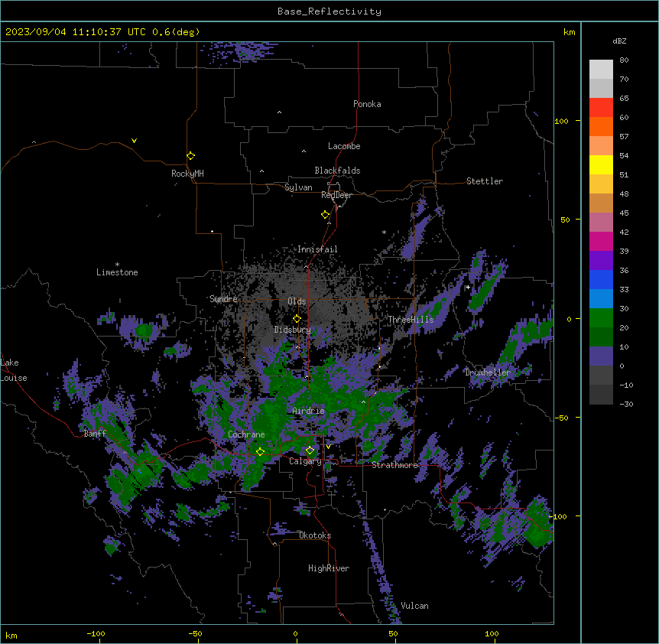Click the Vulcan label
659x644 pixels.
coord(415,606)
